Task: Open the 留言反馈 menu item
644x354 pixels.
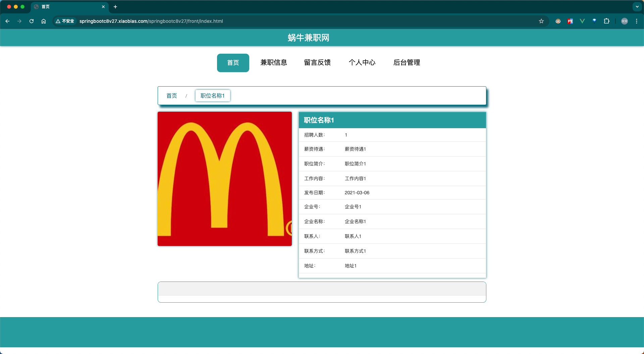Action: pyautogui.click(x=317, y=62)
